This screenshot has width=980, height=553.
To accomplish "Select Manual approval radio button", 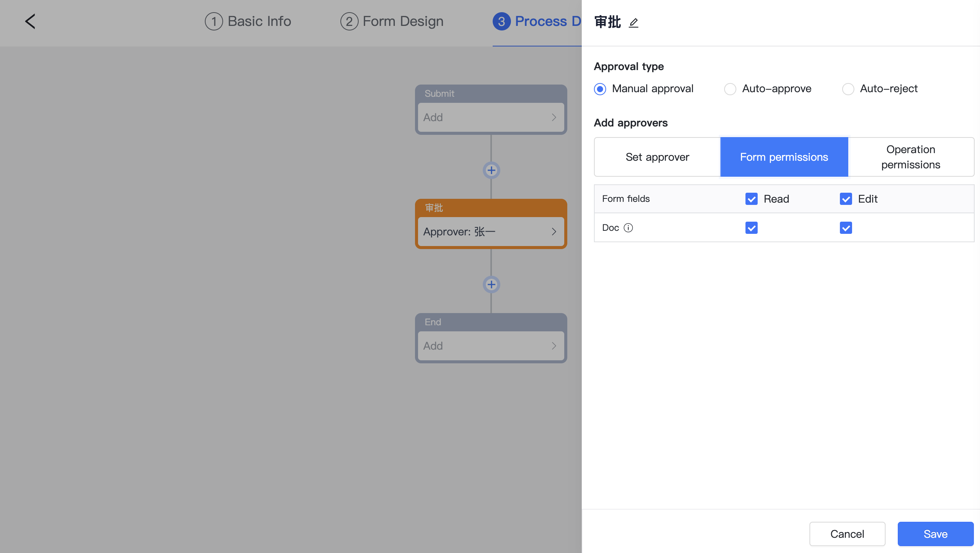I will coord(600,89).
